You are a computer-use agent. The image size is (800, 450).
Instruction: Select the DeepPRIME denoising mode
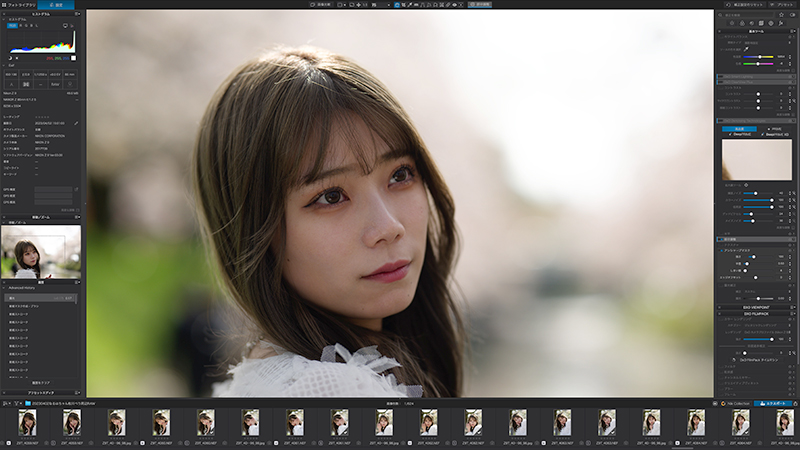[740, 134]
